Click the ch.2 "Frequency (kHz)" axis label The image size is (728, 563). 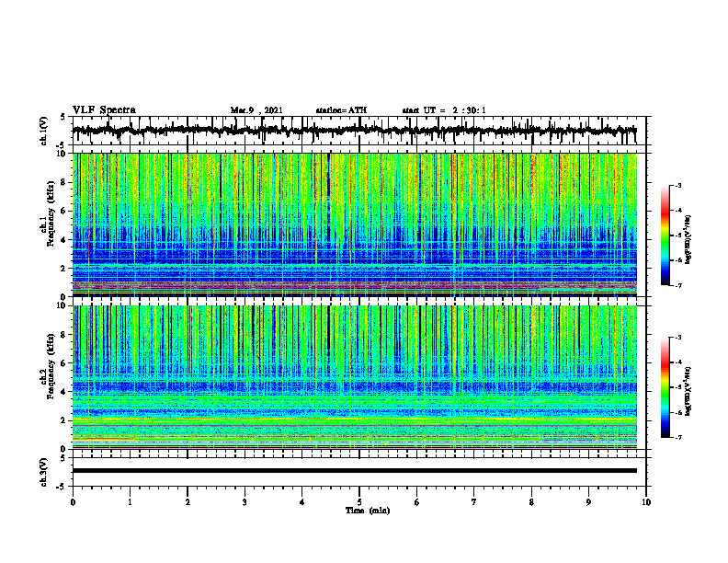(51, 365)
